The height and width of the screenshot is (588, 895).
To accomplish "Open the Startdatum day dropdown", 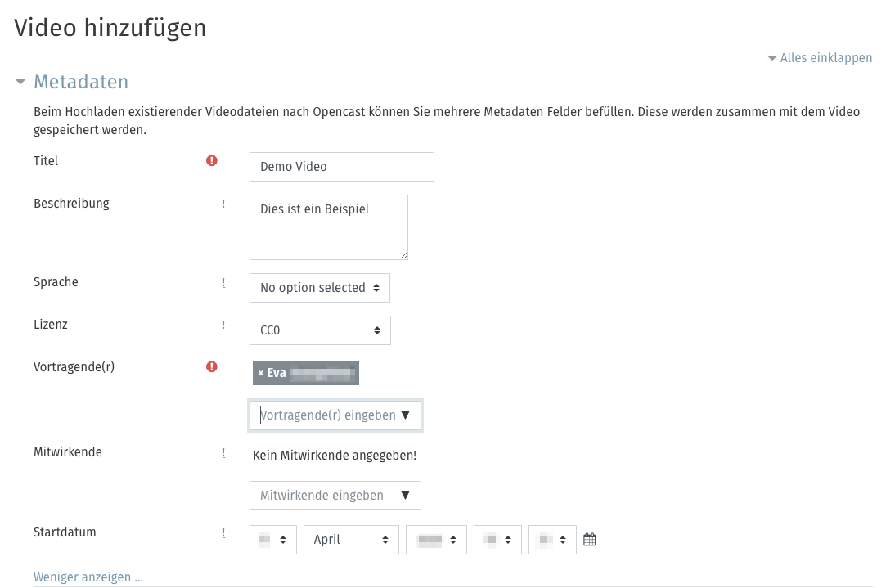I will pyautogui.click(x=272, y=540).
